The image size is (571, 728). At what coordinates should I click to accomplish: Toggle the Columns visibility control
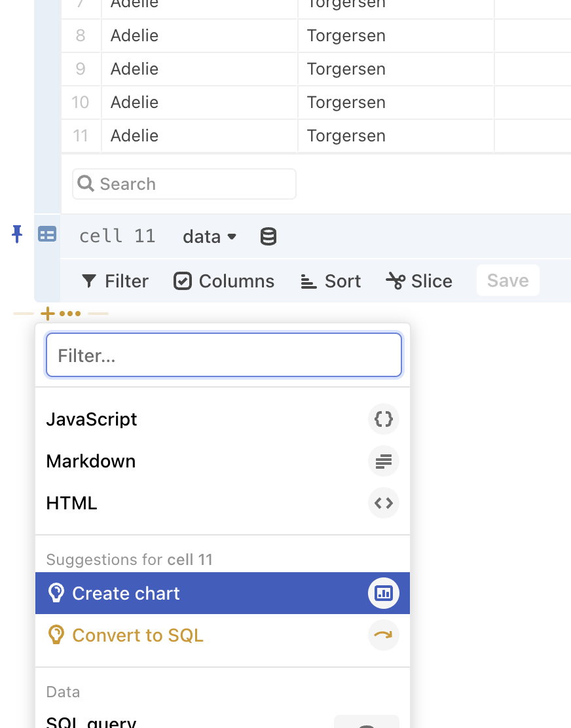183,280
